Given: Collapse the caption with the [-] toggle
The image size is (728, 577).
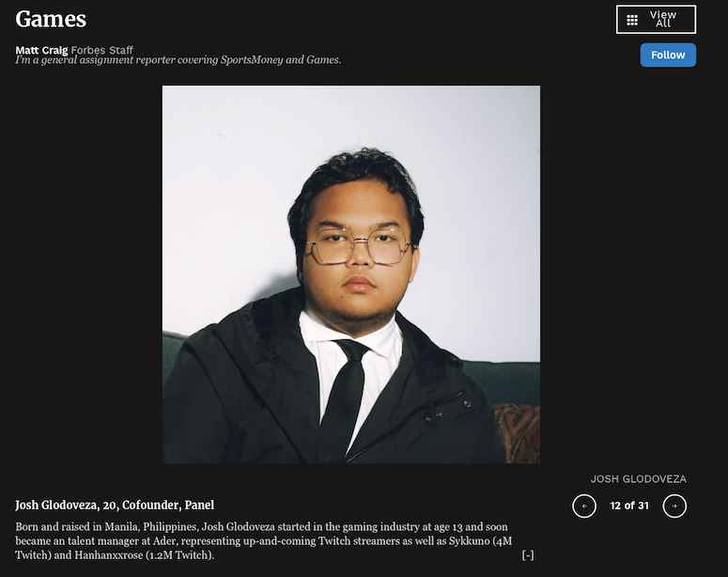Looking at the screenshot, I should [528, 555].
